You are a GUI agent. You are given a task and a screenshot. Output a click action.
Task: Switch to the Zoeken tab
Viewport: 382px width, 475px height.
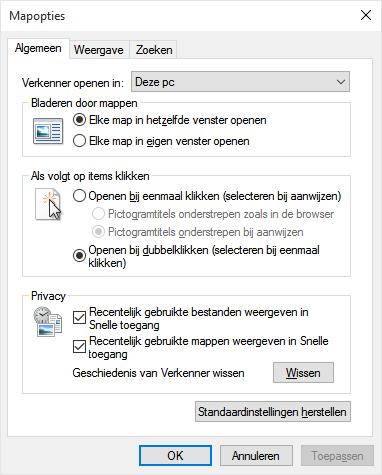pos(154,50)
